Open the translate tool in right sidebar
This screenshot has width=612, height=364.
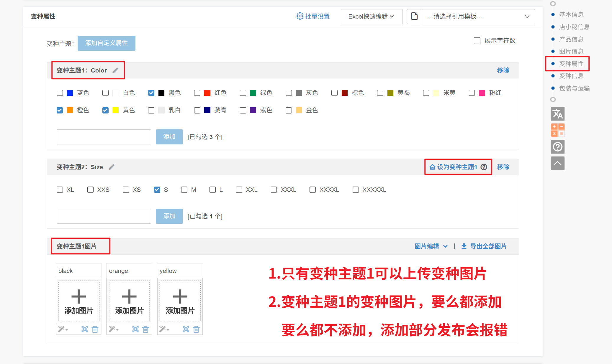[x=557, y=114]
